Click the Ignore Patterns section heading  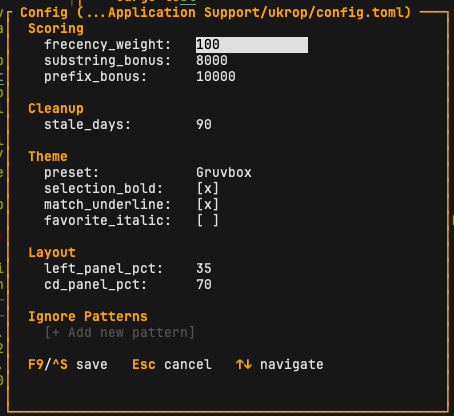pyautogui.click(x=88, y=317)
